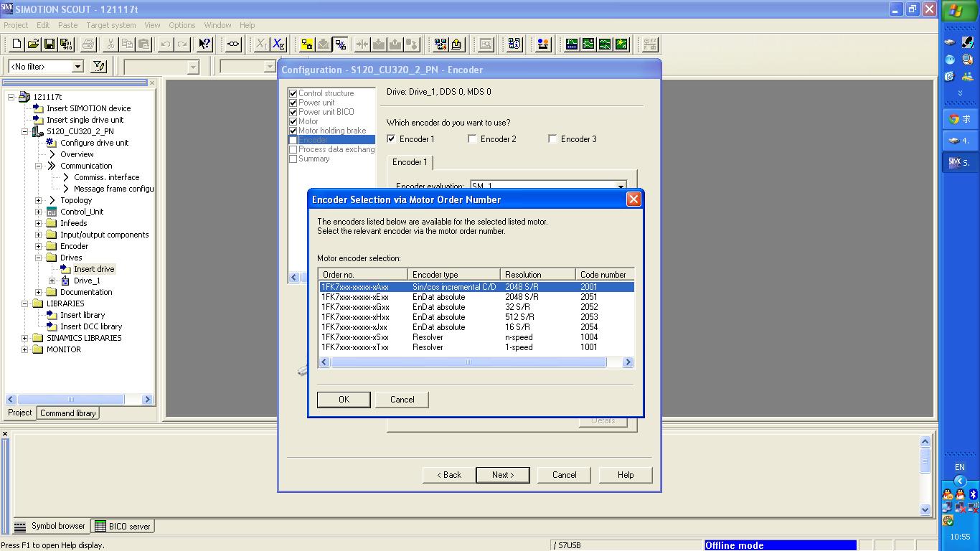Open the Target system menu
980x551 pixels.
[x=111, y=25]
